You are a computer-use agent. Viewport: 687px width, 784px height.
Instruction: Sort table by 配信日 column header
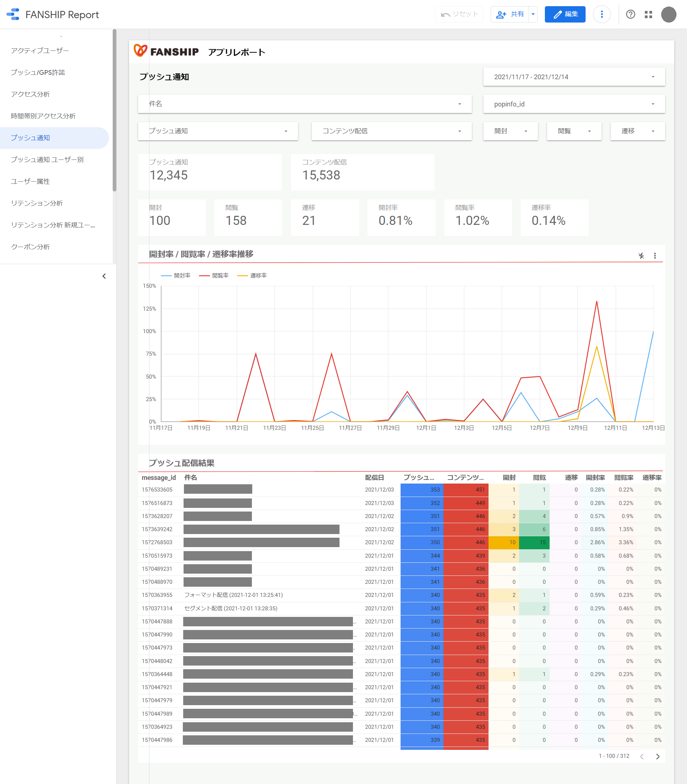374,477
